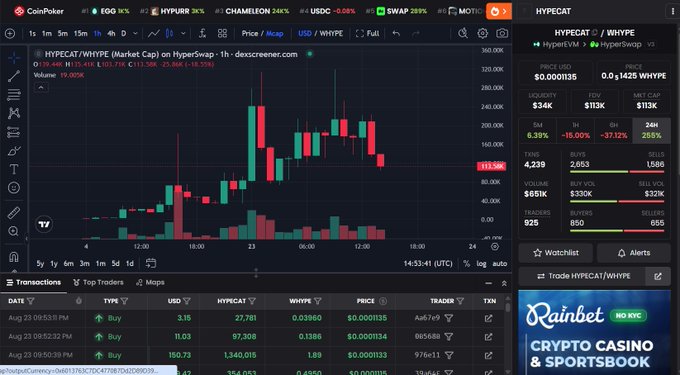
Task: Open the emoji icons tool
Action: 14,188
